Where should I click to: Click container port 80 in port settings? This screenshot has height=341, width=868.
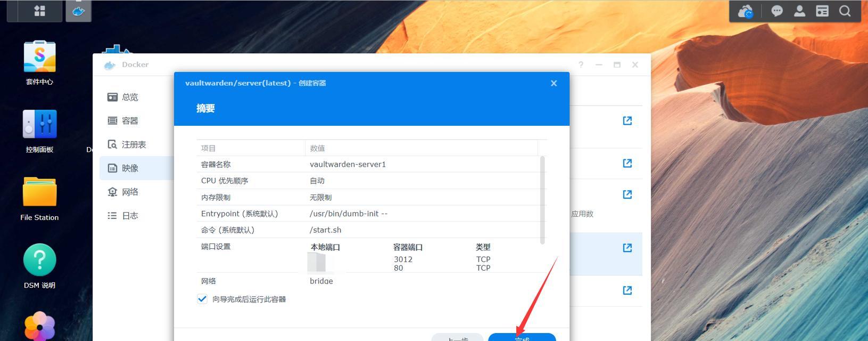(x=399, y=268)
